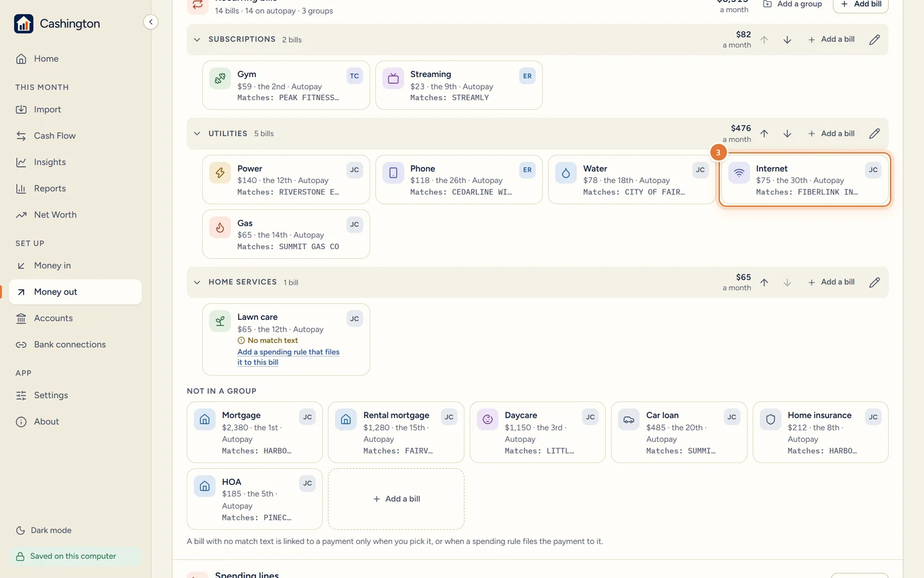Click the Gas bill flame icon
Image resolution: width=924 pixels, height=578 pixels.
tap(220, 227)
